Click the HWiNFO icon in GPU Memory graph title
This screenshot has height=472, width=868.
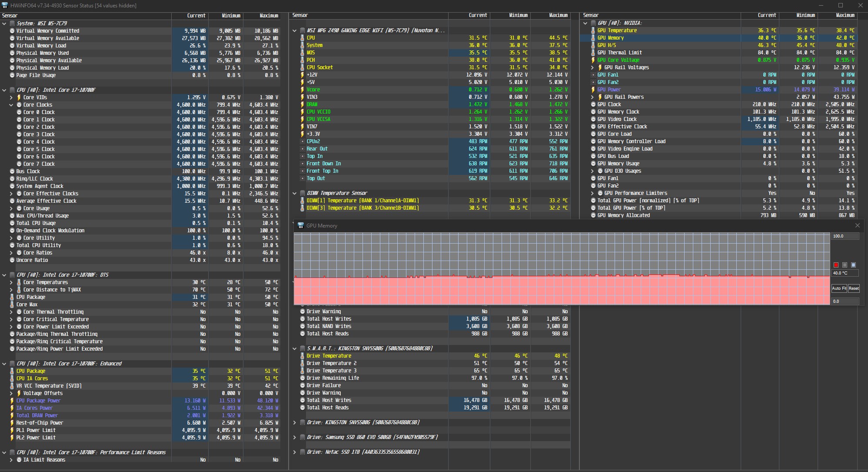[300, 225]
